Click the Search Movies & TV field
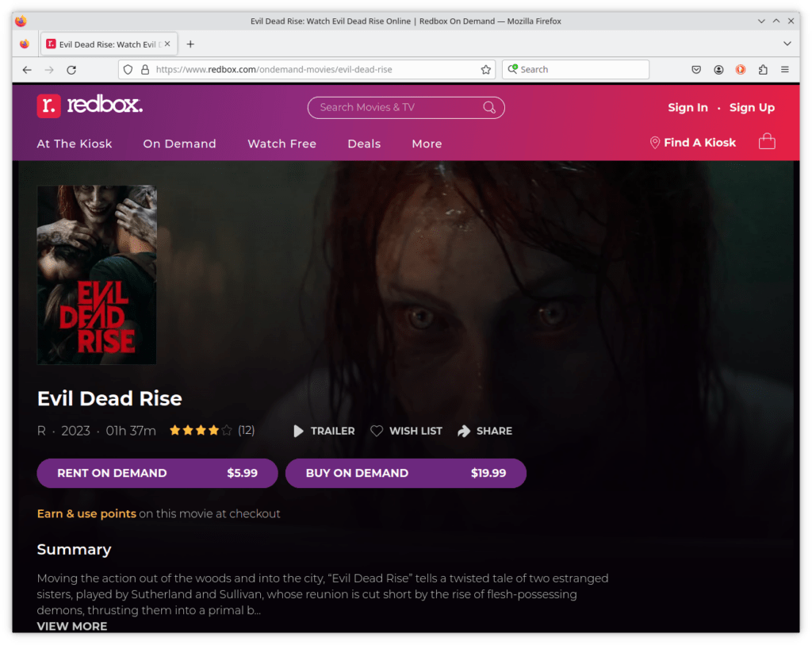812x645 pixels. pyautogui.click(x=406, y=107)
